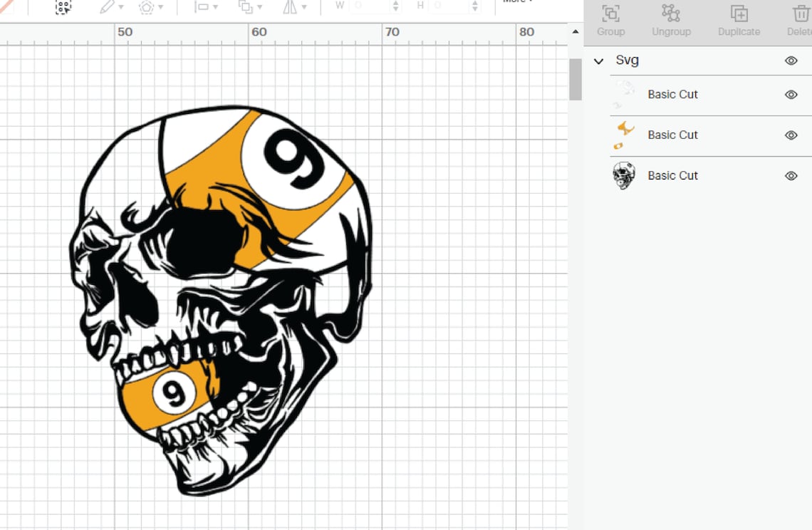Toggle visibility of the Svg group
Image resolution: width=812 pixels, height=530 pixels.
point(791,61)
